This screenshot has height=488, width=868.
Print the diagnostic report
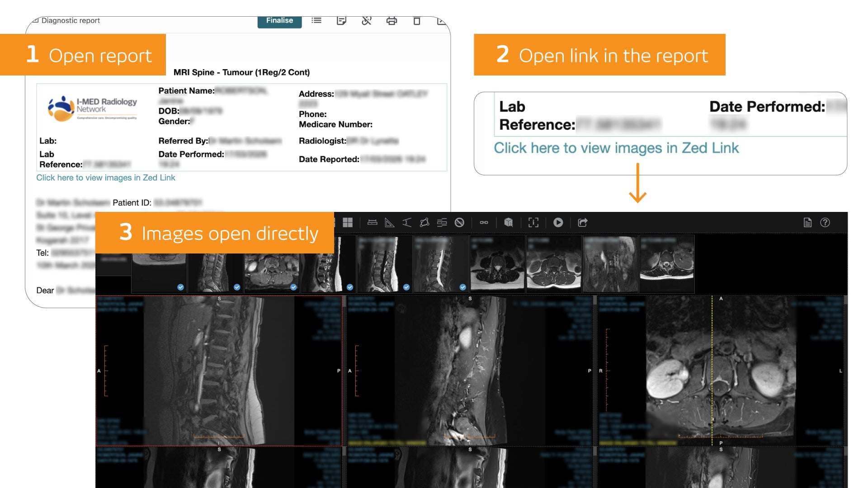click(x=392, y=21)
